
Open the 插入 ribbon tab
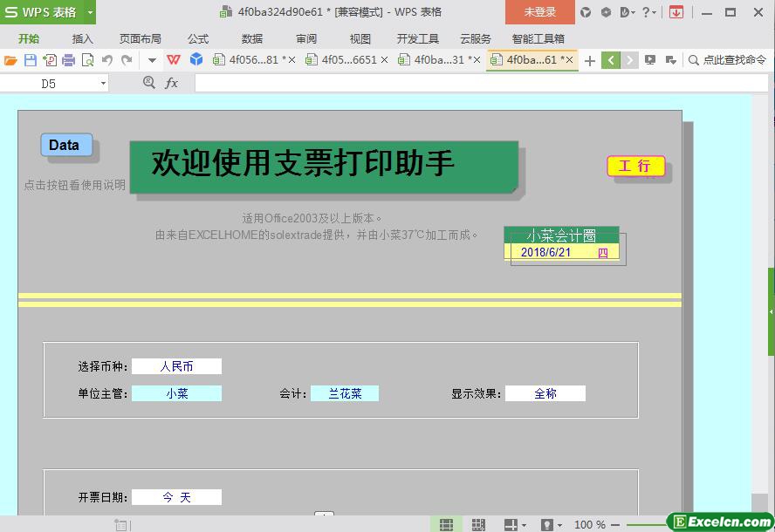coord(82,38)
